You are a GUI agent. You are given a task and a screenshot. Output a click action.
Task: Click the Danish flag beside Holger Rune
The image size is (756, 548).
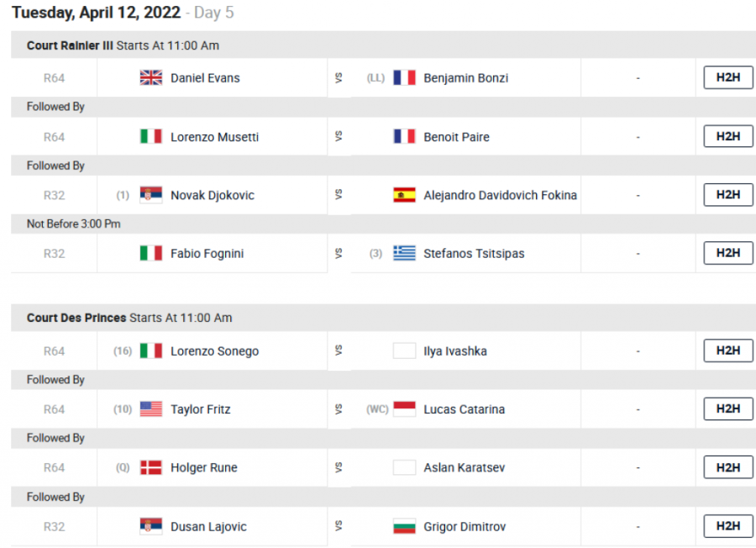[150, 467]
